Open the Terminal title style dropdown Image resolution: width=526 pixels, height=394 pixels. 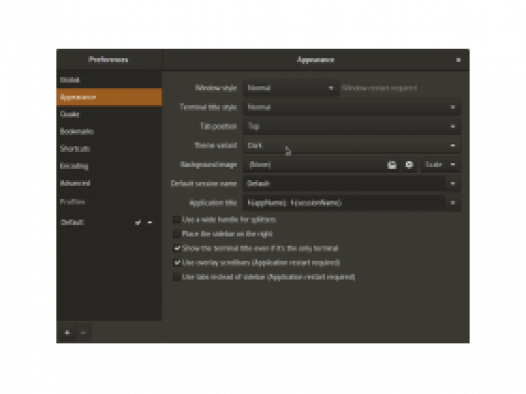pyautogui.click(x=352, y=107)
